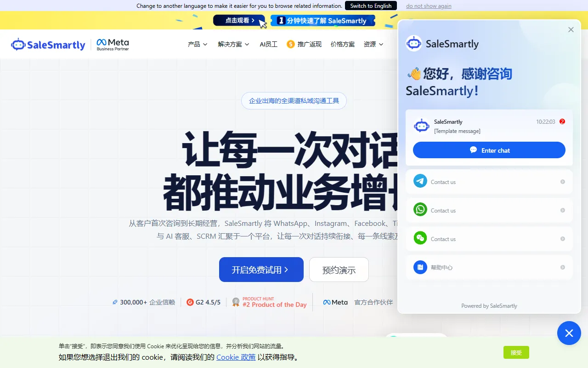
Task: Click the WhatsApp icon in chat widget
Action: pyautogui.click(x=420, y=210)
